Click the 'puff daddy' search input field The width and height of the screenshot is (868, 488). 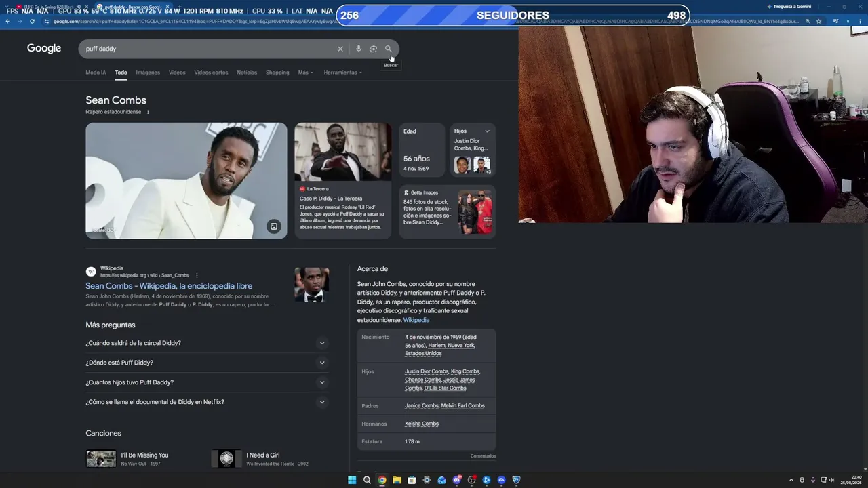point(209,49)
